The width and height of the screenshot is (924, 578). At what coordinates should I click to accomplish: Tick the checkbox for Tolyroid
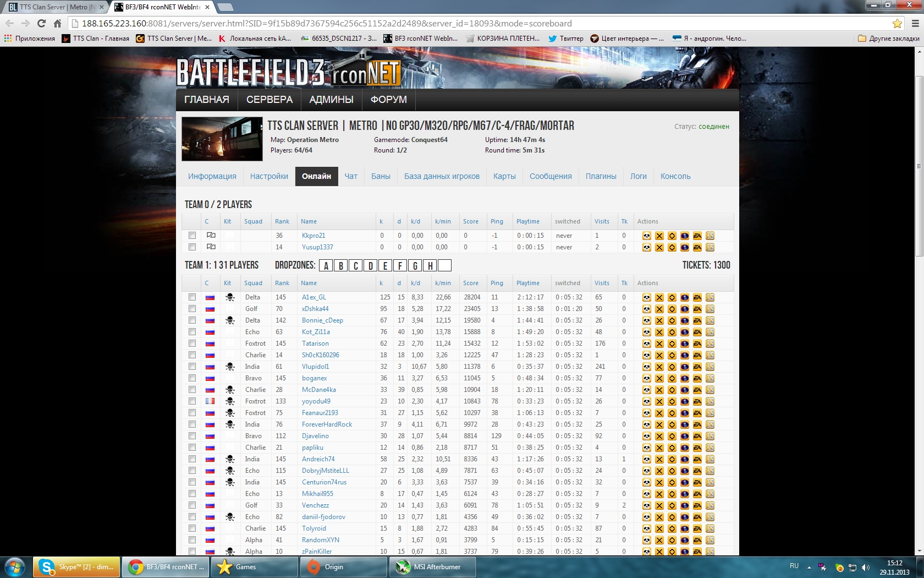click(x=192, y=528)
